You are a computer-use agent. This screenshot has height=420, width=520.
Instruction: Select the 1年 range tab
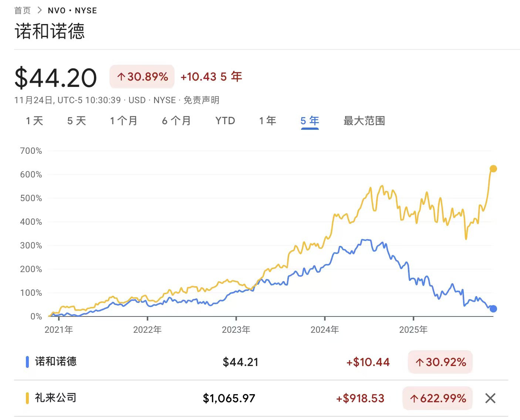click(267, 121)
